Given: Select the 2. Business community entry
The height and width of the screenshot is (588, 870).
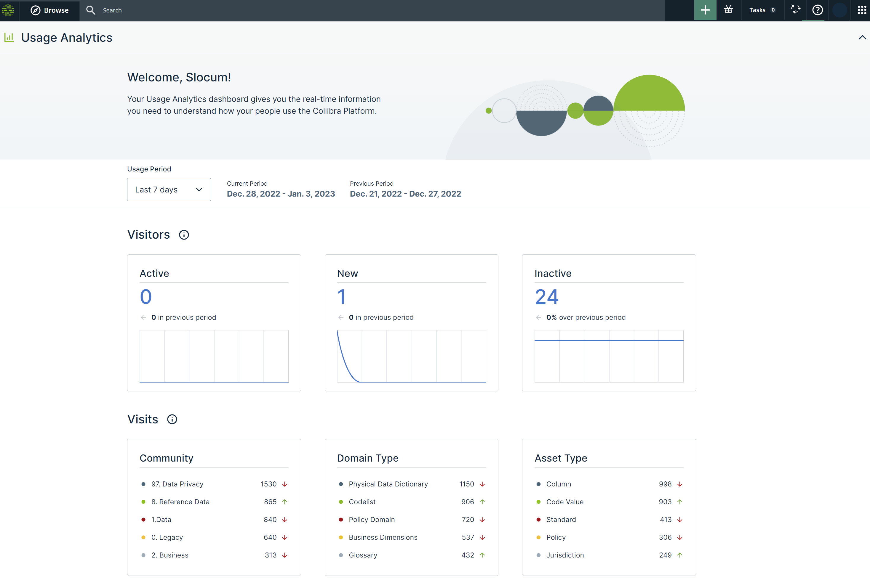Looking at the screenshot, I should [214, 555].
